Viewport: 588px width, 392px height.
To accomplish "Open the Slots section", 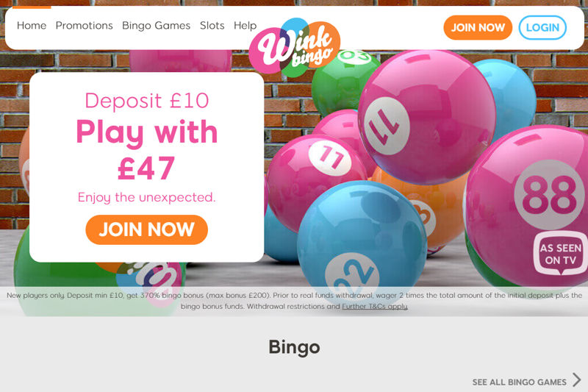I will click(x=212, y=26).
